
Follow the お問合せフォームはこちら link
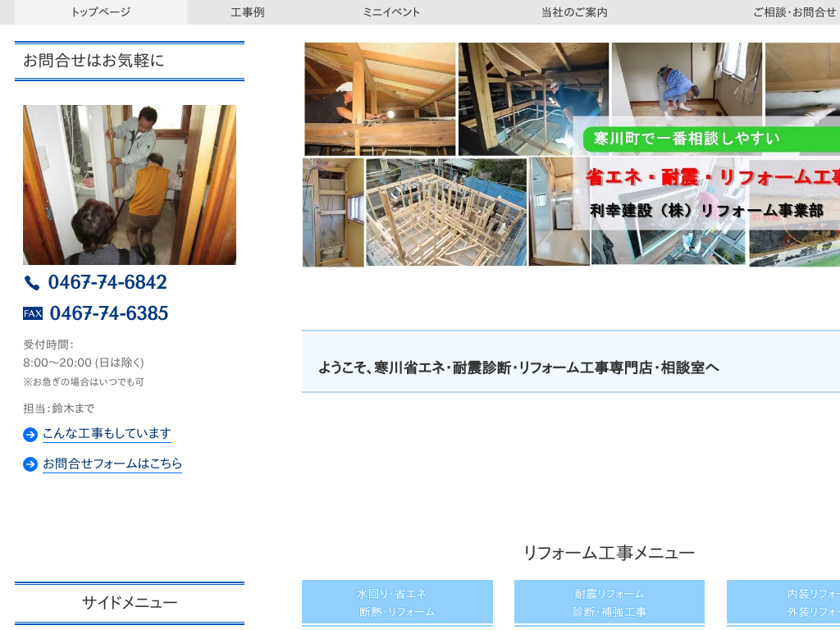[112, 463]
